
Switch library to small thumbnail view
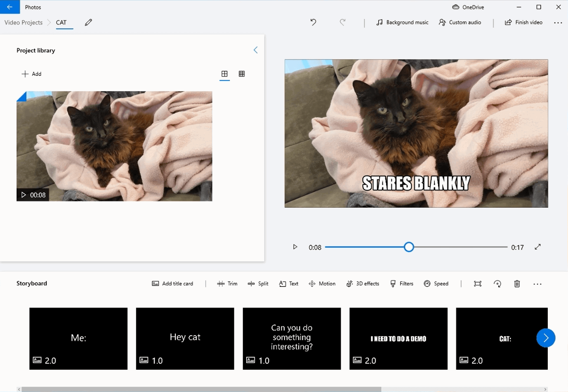coord(242,74)
